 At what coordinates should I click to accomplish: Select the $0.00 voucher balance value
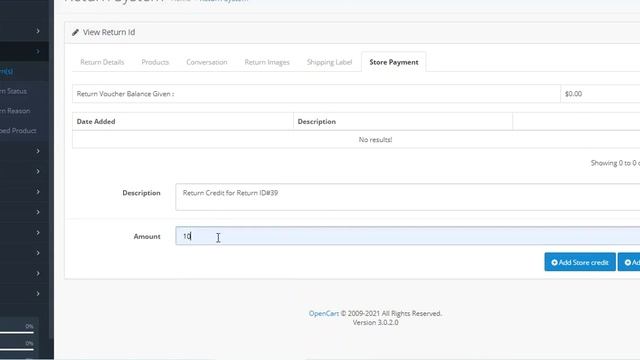(x=573, y=94)
